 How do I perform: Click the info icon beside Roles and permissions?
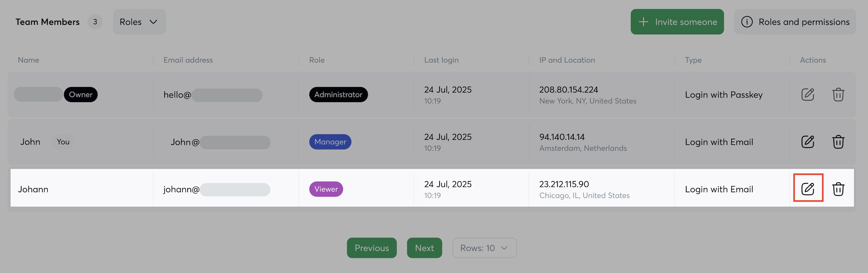[747, 22]
